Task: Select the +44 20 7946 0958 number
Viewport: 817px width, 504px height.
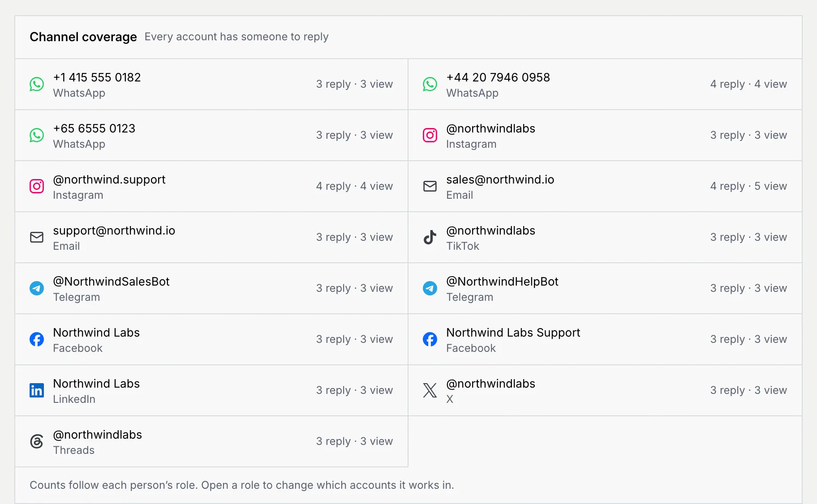Action: 498,77
